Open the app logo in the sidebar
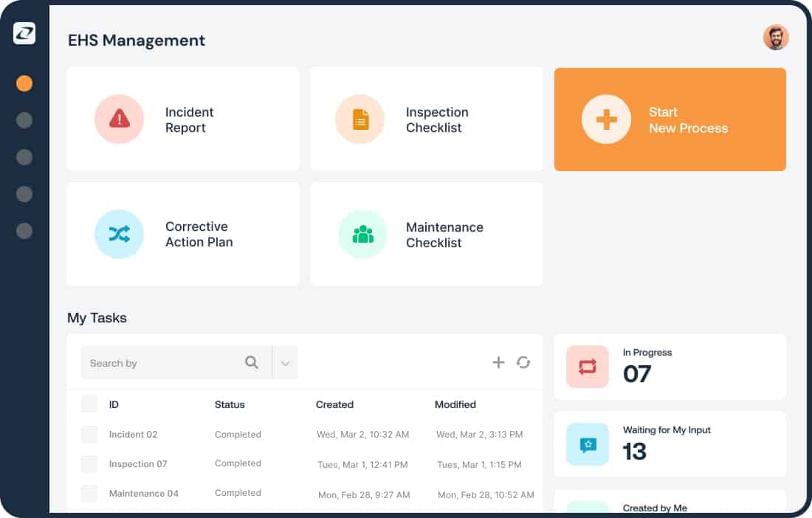Image resolution: width=812 pixels, height=518 pixels. coord(23,33)
